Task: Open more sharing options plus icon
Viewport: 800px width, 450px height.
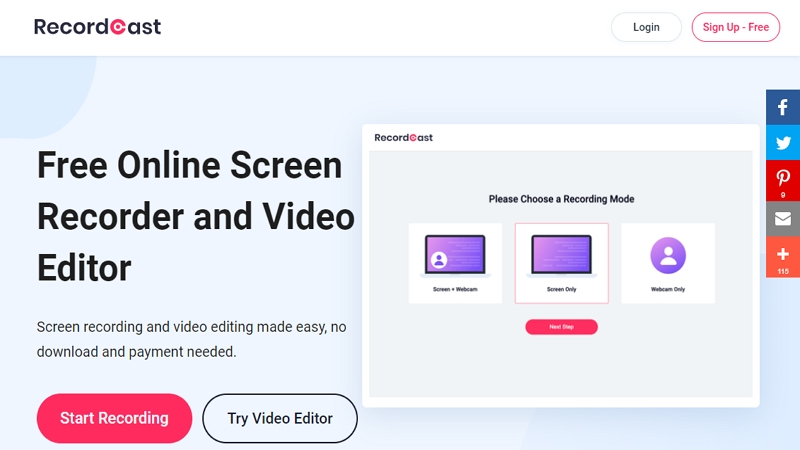Action: tap(783, 256)
